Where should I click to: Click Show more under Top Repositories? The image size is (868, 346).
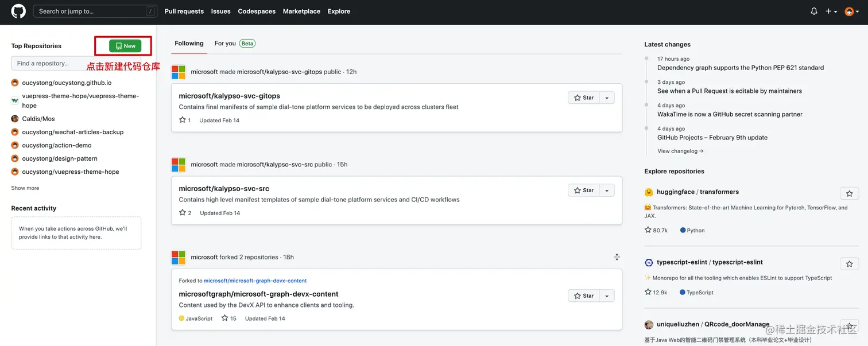(x=25, y=188)
